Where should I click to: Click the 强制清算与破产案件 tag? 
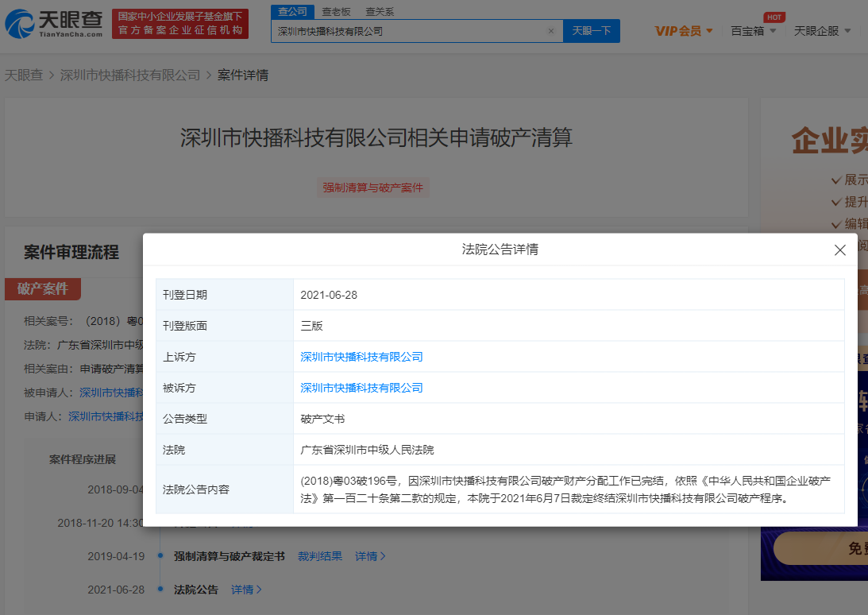[372, 188]
